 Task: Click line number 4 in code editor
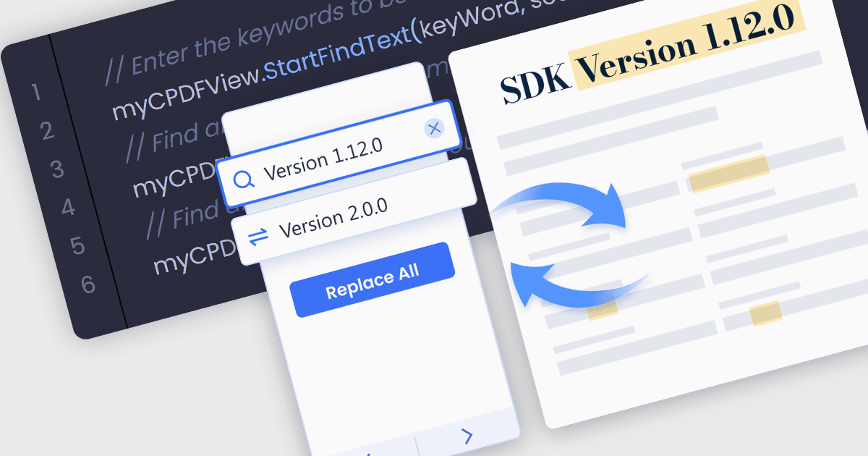click(68, 208)
